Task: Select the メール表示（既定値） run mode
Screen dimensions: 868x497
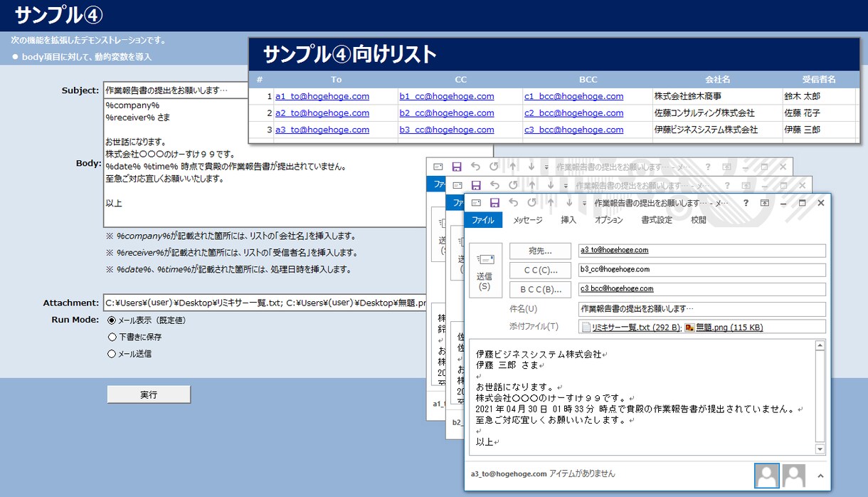Action: 112,320
